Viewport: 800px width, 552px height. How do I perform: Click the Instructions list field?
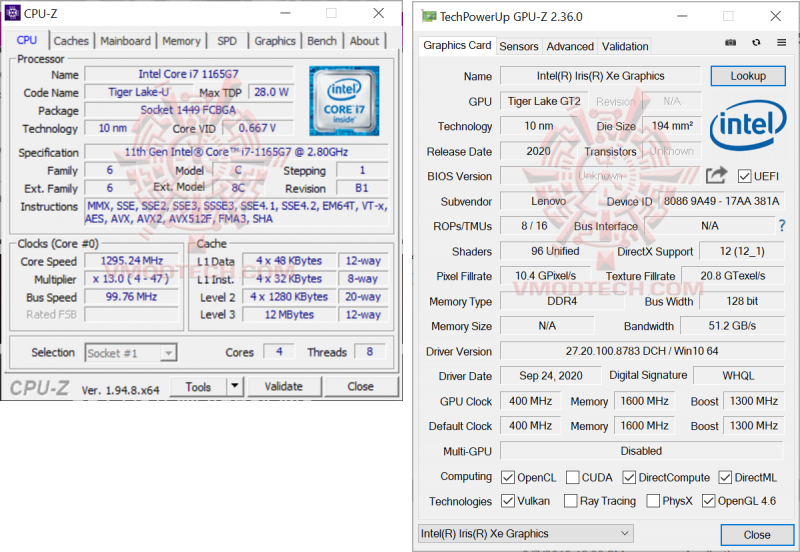coord(236,213)
